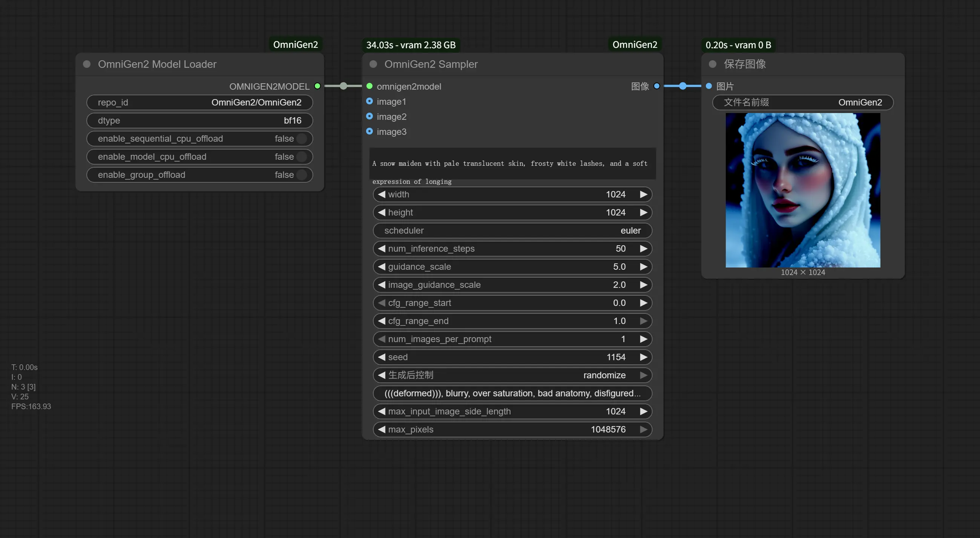Click the 图片 input socket on save node
Image resolution: width=980 pixels, height=538 pixels.
709,86
